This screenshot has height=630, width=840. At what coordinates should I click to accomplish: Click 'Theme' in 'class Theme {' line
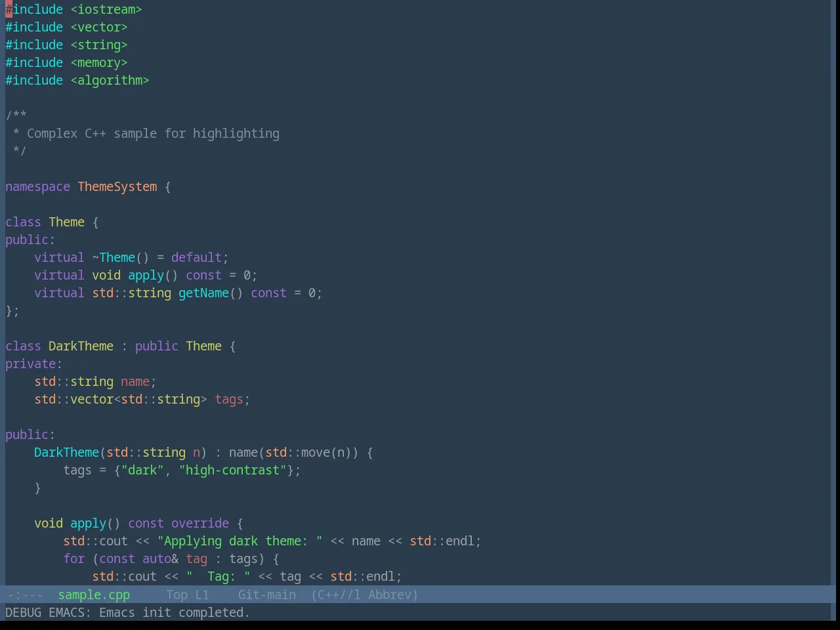[x=67, y=222]
